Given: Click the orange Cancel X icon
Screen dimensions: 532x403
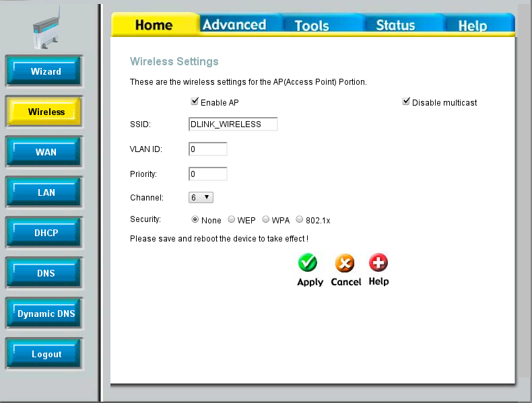Looking at the screenshot, I should (x=345, y=263).
